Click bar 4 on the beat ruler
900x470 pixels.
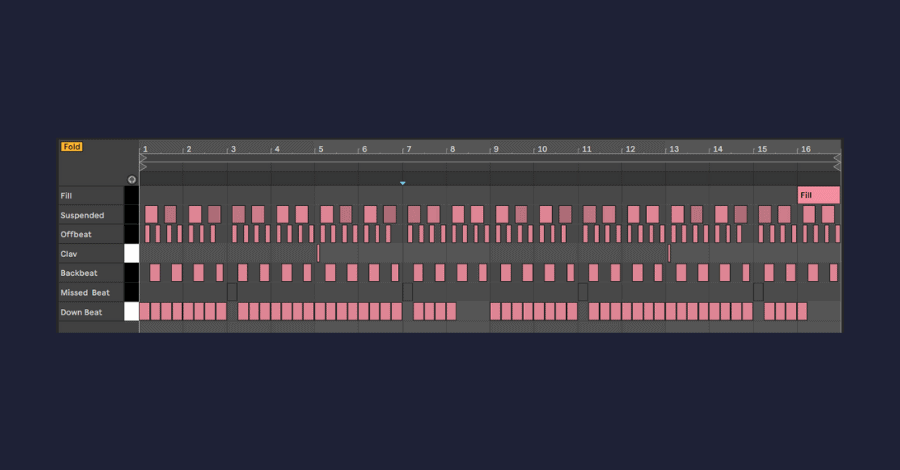point(277,149)
